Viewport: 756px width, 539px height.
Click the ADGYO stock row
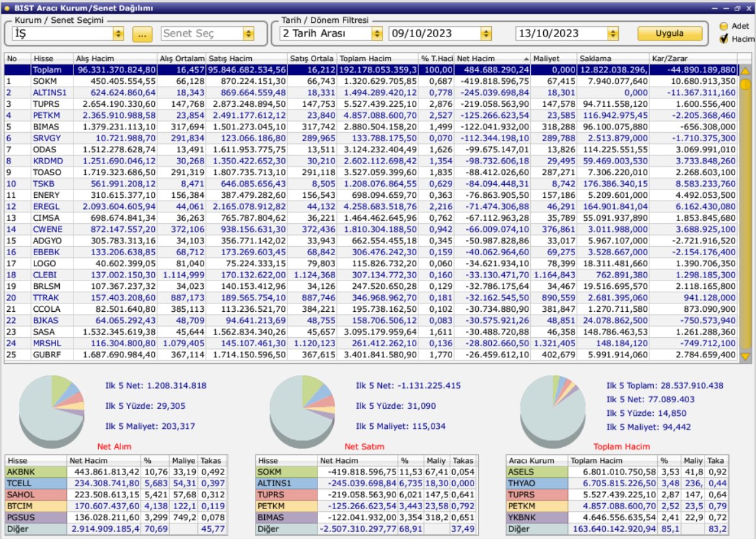pyautogui.click(x=371, y=241)
